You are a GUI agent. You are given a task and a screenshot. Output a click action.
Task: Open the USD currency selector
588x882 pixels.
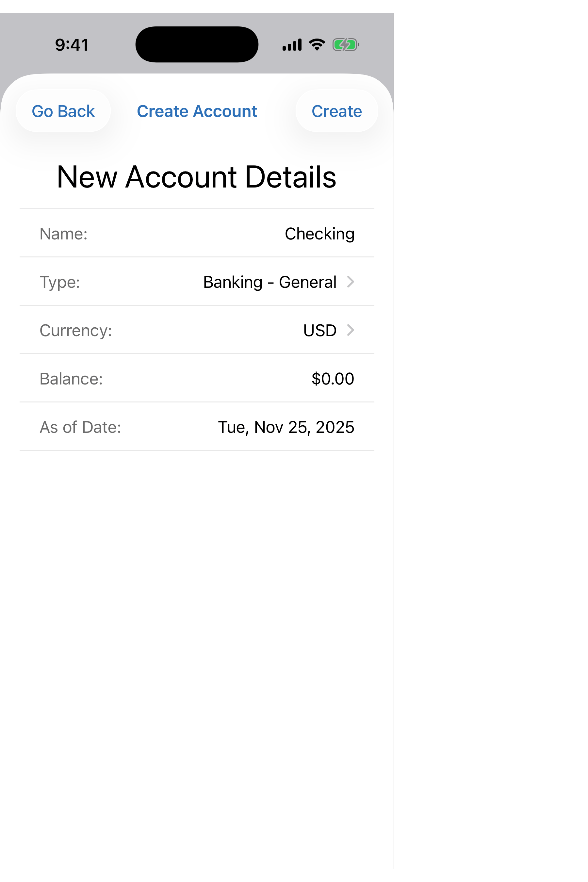click(319, 331)
